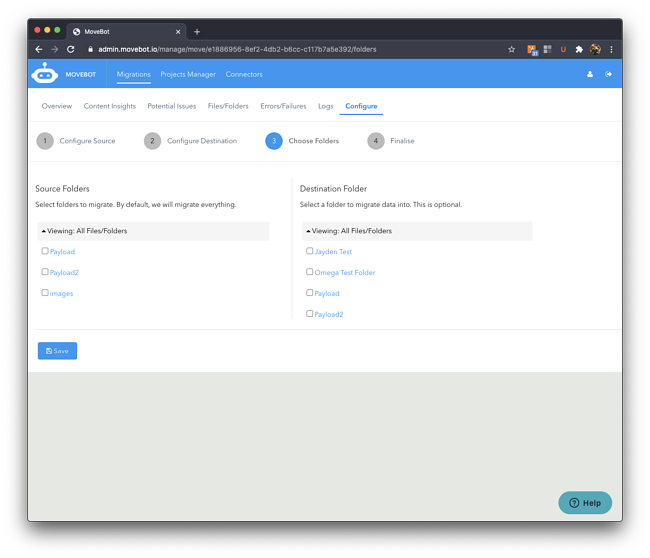Image resolution: width=650 pixels, height=558 pixels.
Task: Click the orange calendar extension icon
Action: (x=532, y=50)
